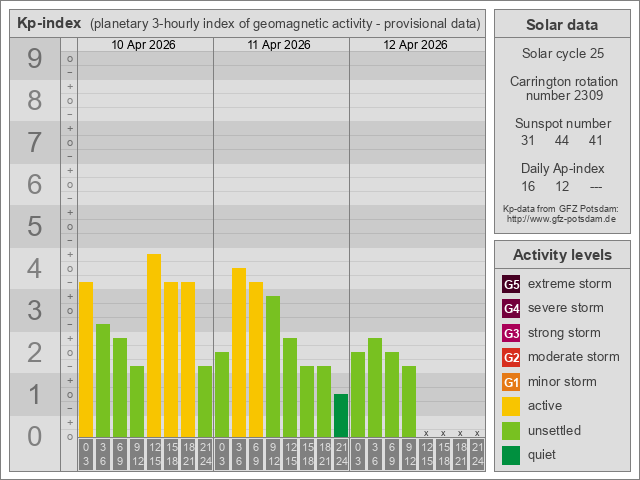640x480 pixels.
Task: Select the 12 Apr 2026 date label
Action: pos(417,45)
